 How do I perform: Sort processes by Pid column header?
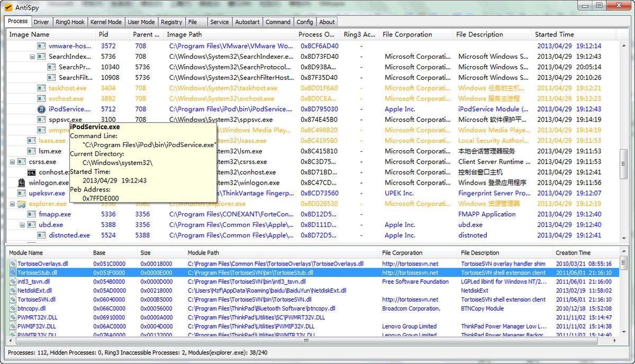113,34
